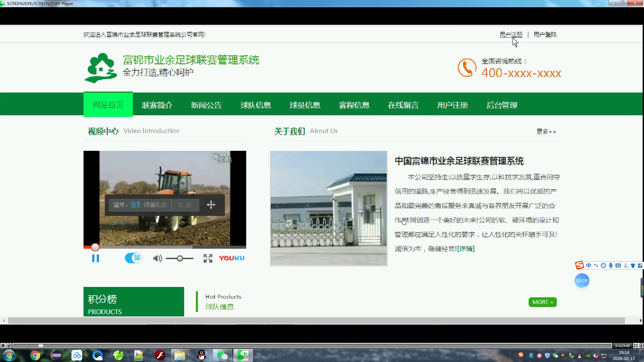Open the [详情] details link

point(466,249)
